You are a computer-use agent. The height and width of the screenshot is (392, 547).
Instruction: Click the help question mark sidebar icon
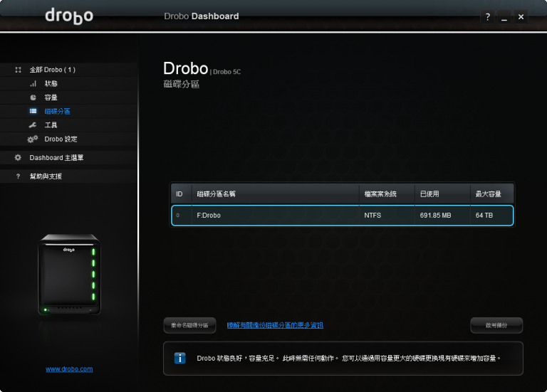coord(18,176)
